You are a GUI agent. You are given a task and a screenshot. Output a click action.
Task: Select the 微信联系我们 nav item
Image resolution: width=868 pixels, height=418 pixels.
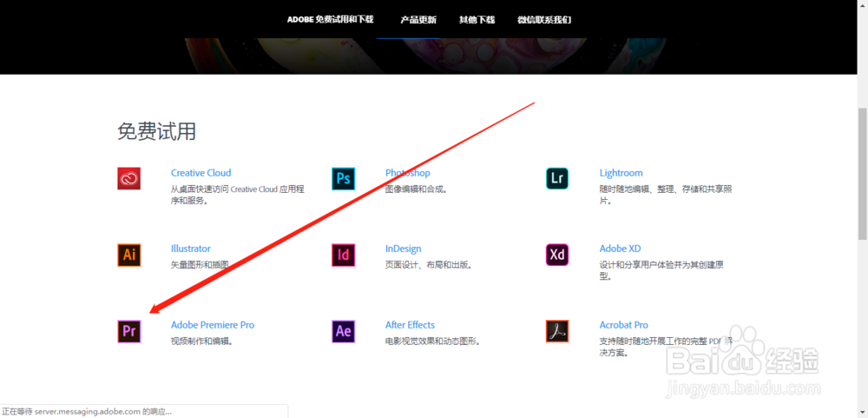[544, 20]
